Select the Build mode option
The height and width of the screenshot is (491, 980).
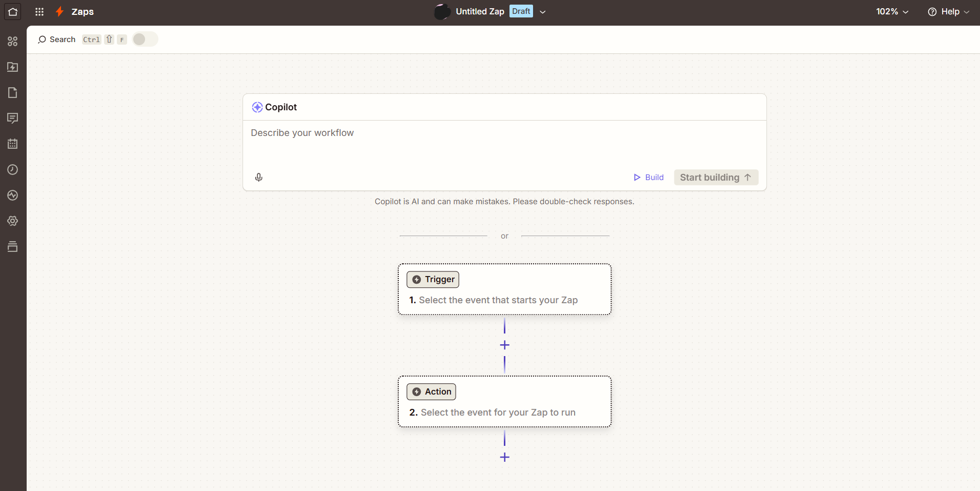648,177
